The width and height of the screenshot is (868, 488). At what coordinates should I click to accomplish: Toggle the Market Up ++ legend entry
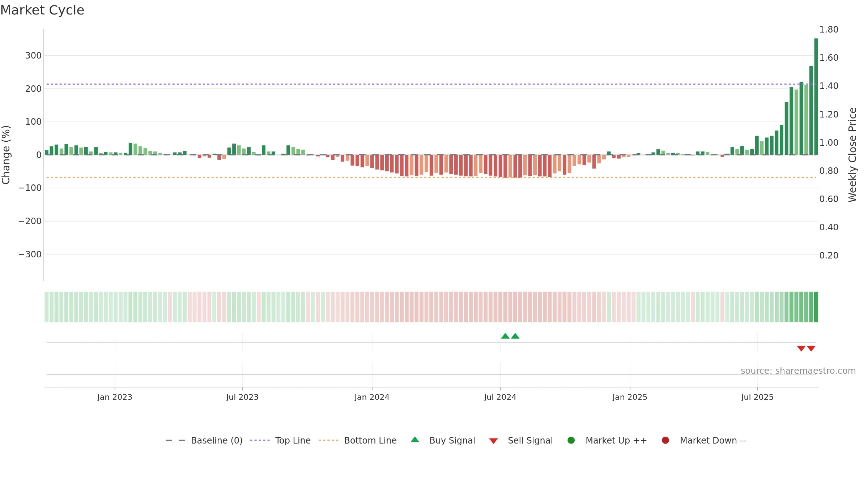[607, 440]
